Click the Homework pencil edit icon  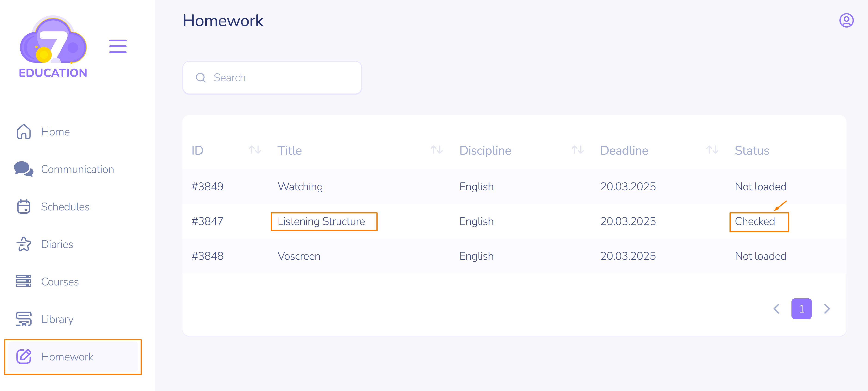click(x=24, y=357)
